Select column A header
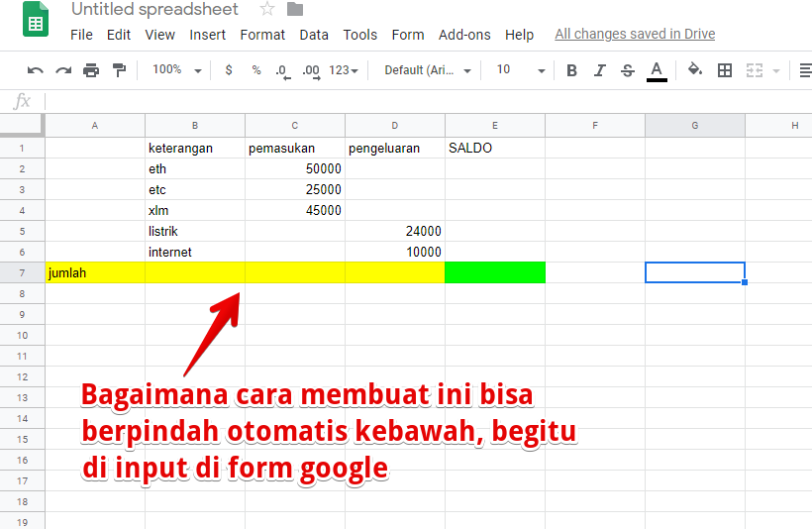The image size is (812, 529). click(x=95, y=126)
